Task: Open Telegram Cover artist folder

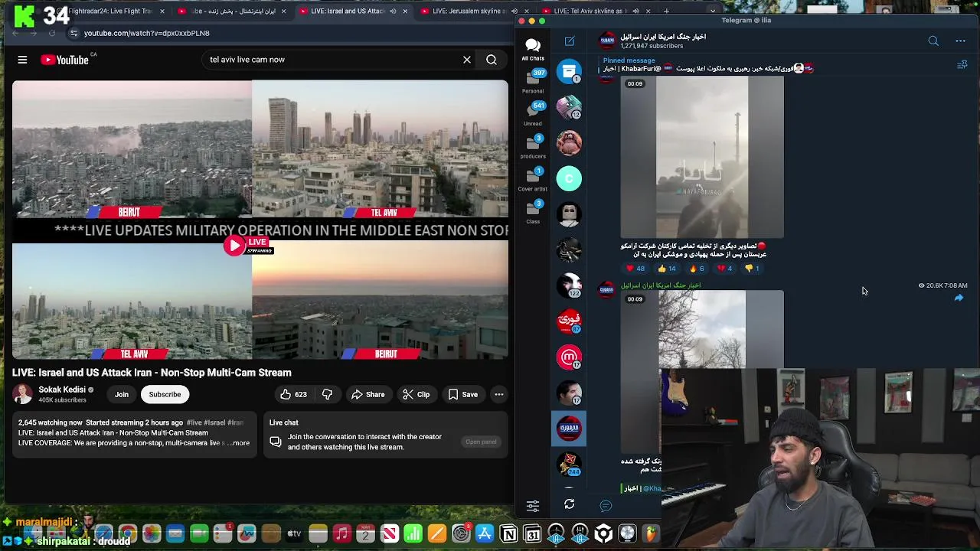Action: pyautogui.click(x=533, y=180)
